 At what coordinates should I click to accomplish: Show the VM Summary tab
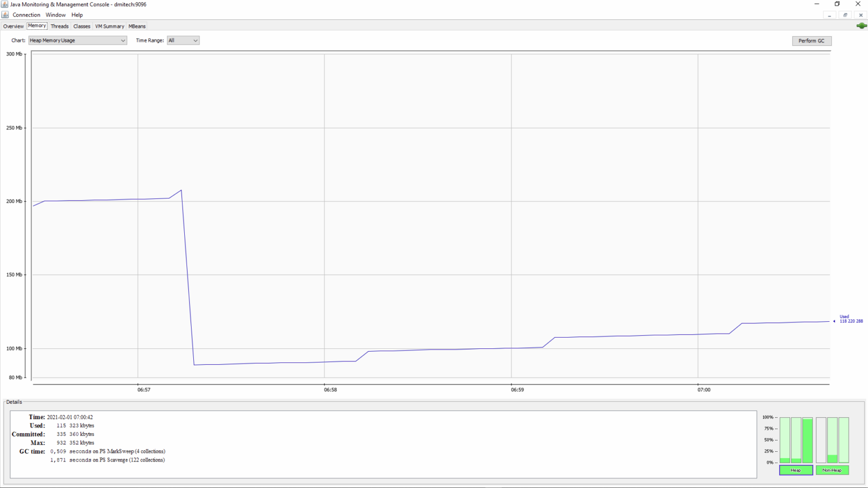[109, 27]
